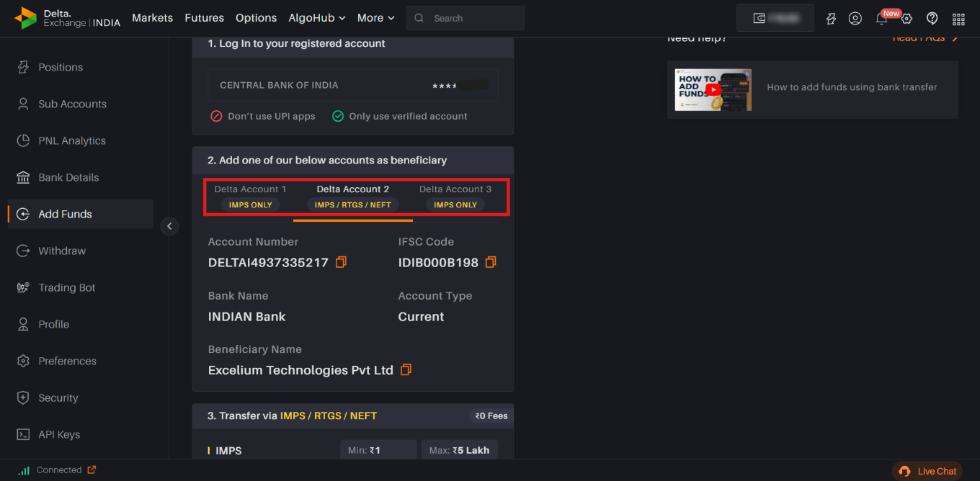This screenshot has height=481, width=980.
Task: Copy the account number DELTAI4937335217
Action: [342, 262]
